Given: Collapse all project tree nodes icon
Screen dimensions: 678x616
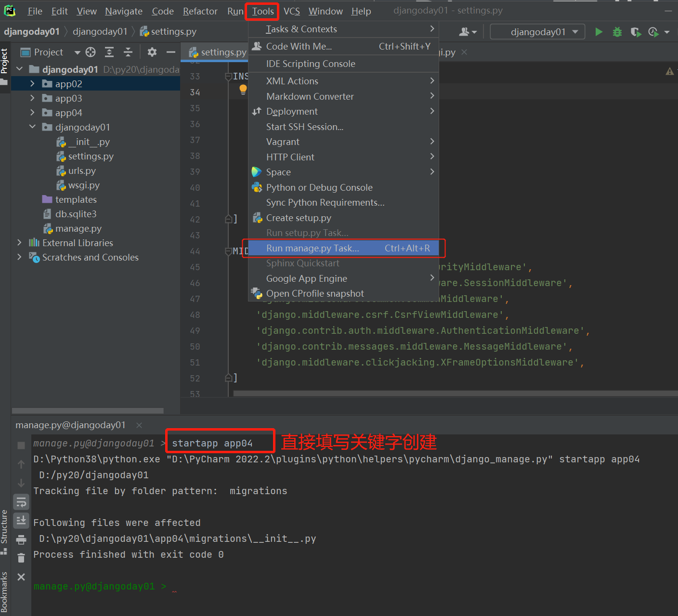Looking at the screenshot, I should tap(128, 52).
